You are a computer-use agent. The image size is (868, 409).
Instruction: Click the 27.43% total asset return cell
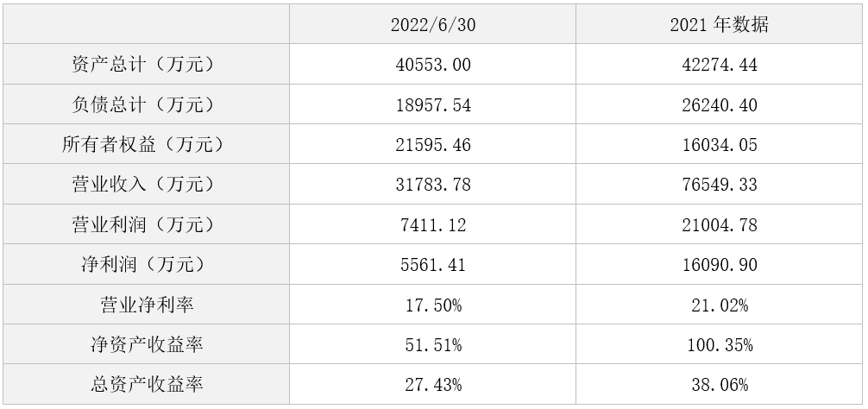(432, 384)
